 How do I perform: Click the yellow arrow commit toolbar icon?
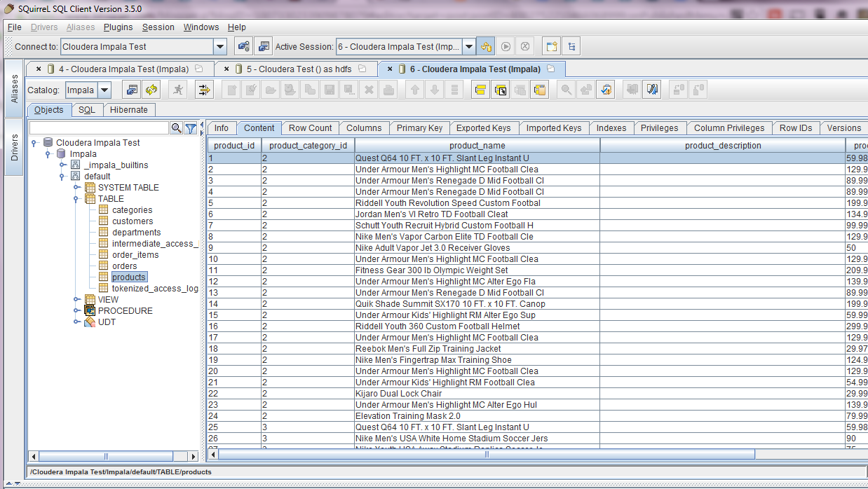pos(204,90)
